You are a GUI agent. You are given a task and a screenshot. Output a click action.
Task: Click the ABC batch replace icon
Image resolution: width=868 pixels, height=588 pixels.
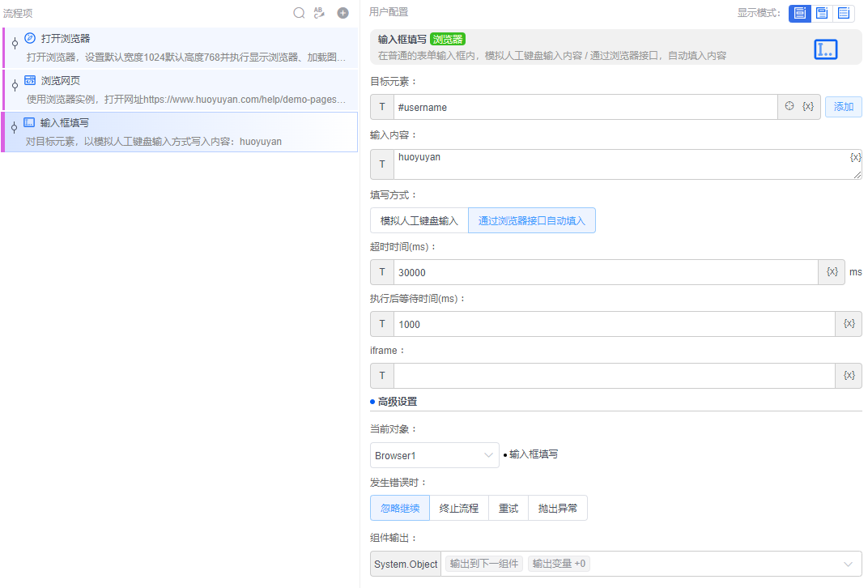click(319, 13)
